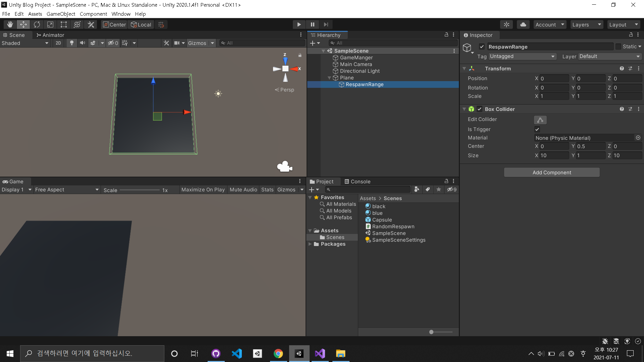
Task: Open the Component menu
Action: tap(93, 14)
